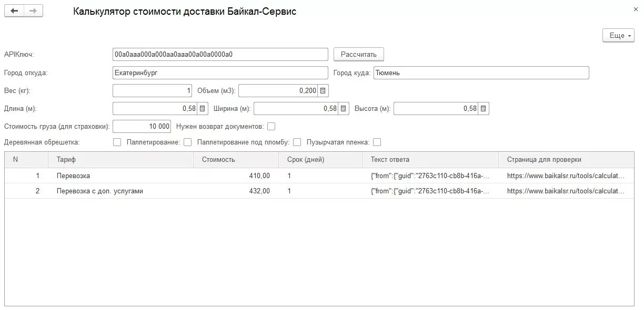The height and width of the screenshot is (310, 644).
Task: Check Паллетирование под пломбу option
Action: tap(297, 142)
